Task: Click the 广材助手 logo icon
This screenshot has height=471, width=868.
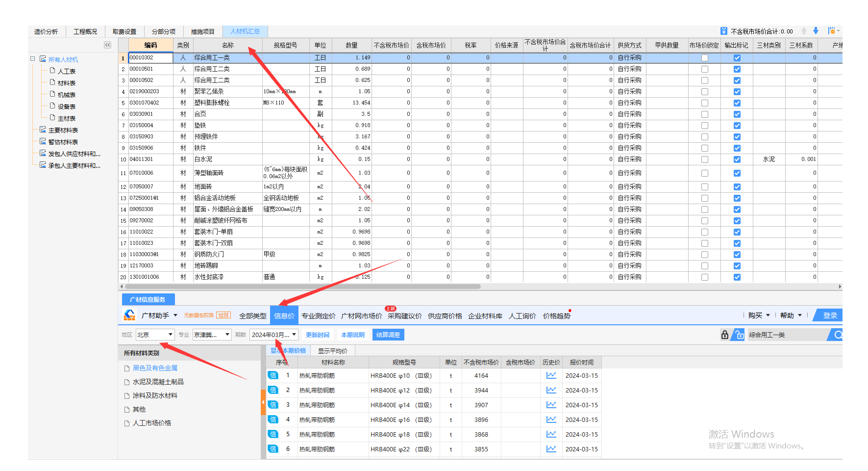Action: click(129, 315)
